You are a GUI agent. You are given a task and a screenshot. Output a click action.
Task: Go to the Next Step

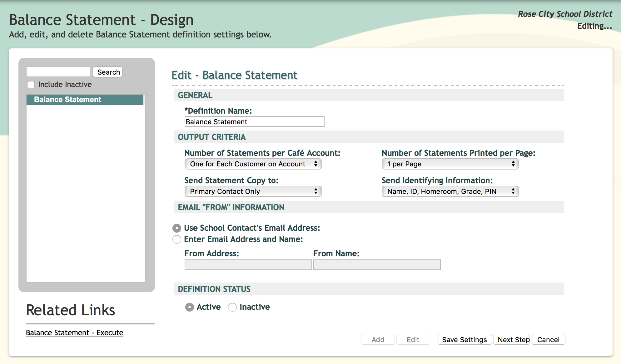[513, 340]
